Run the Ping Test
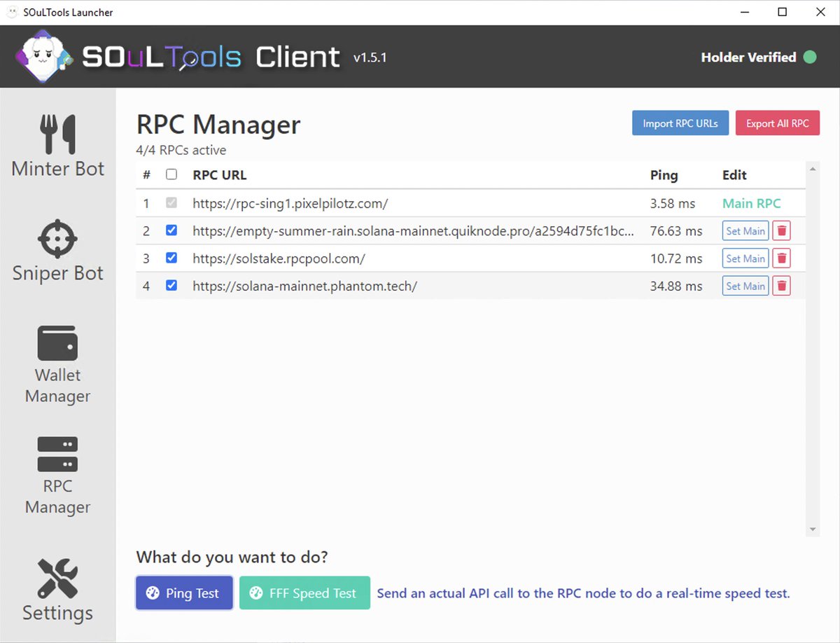 pos(184,593)
